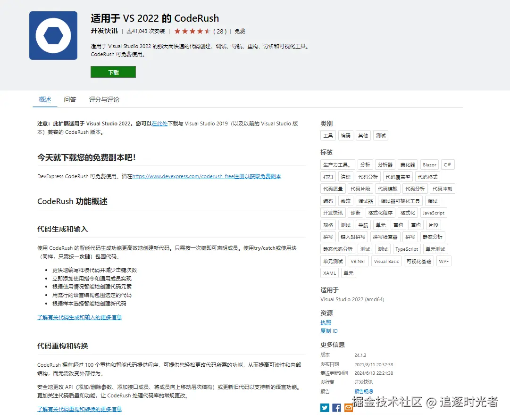
Task: Click the 开发快讯 tag chip
Action: [x=333, y=213]
